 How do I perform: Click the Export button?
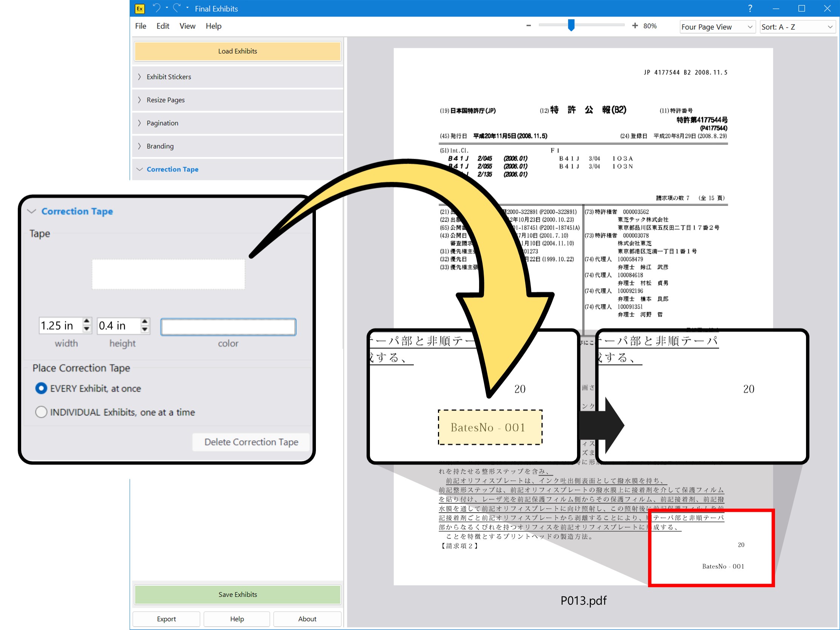(x=166, y=619)
